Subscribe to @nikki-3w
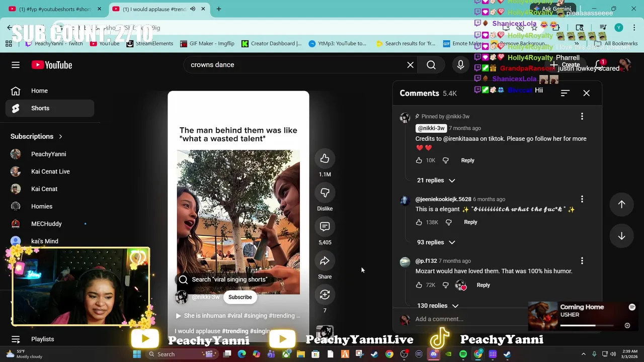 coord(240,297)
